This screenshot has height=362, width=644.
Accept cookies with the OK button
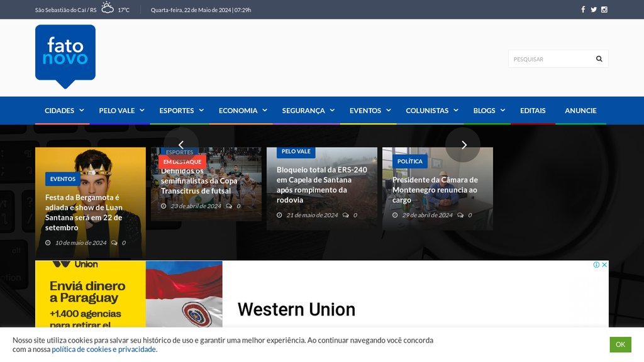pyautogui.click(x=620, y=344)
